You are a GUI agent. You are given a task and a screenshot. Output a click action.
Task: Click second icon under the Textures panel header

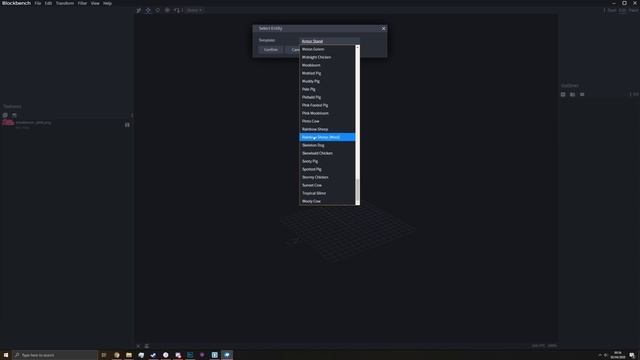[14, 115]
